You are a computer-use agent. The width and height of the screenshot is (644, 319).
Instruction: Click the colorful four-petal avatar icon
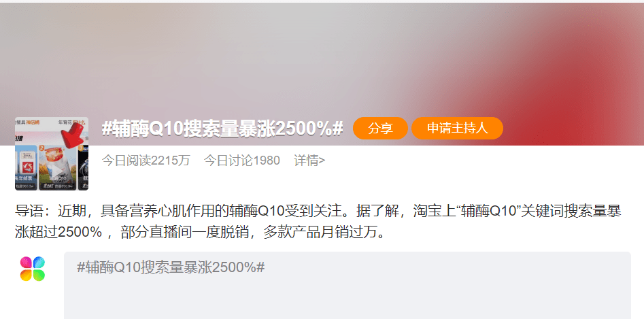(x=33, y=269)
